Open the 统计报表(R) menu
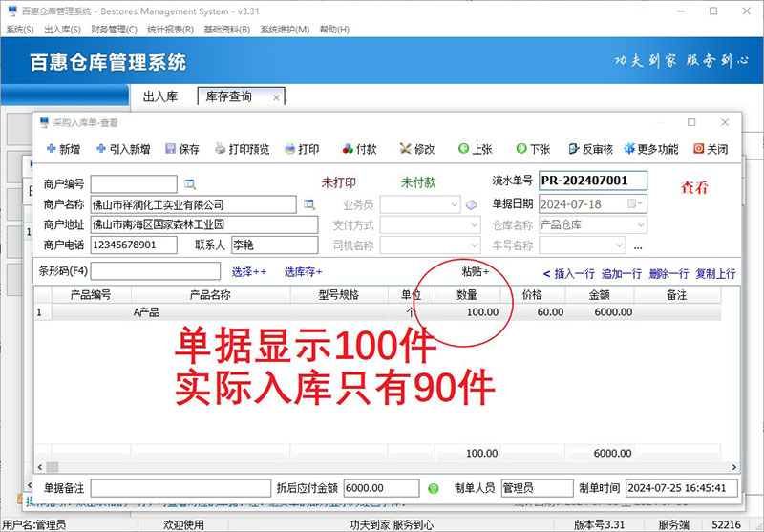The image size is (764, 532). 171,30
